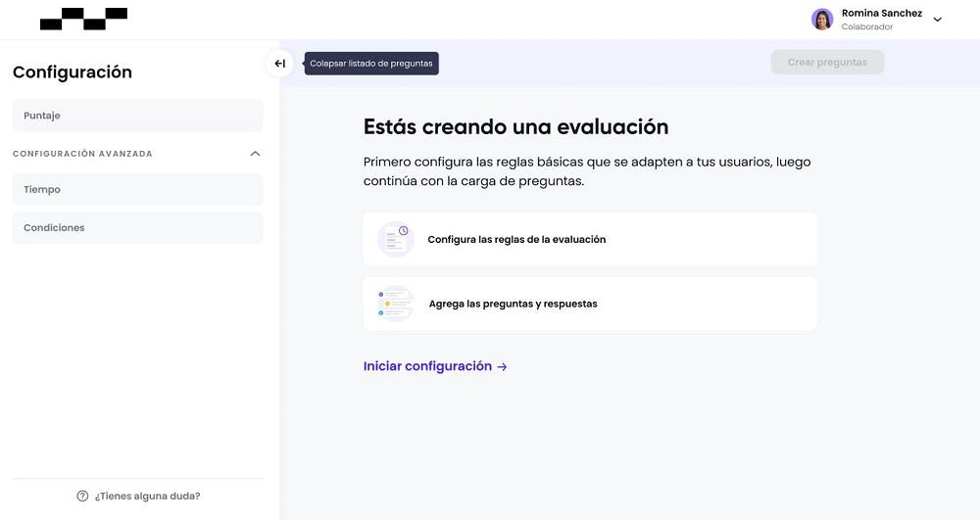
Task: Click the Colaborador role label
Action: pyautogui.click(x=866, y=26)
